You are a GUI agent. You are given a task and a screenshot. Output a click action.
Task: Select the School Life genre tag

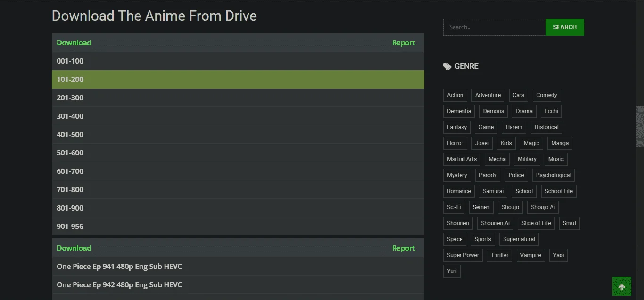[559, 191]
